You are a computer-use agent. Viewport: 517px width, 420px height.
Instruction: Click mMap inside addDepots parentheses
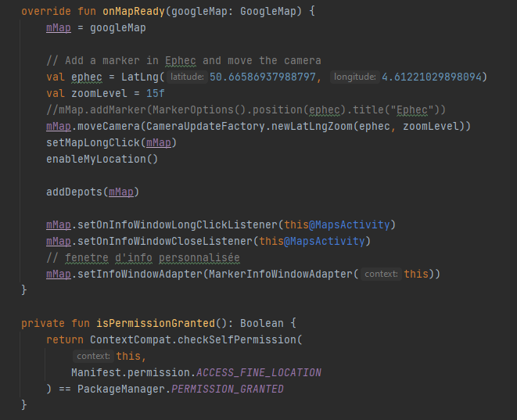pos(121,192)
